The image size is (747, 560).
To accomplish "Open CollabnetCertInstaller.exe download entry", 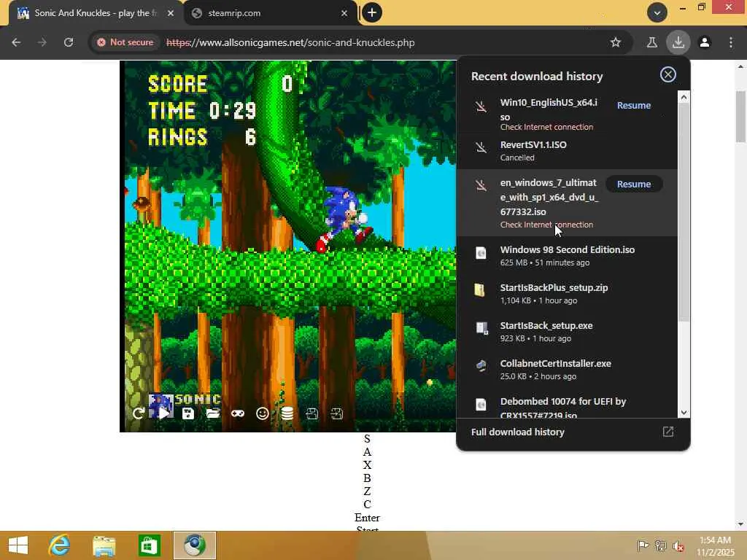I will point(567,369).
